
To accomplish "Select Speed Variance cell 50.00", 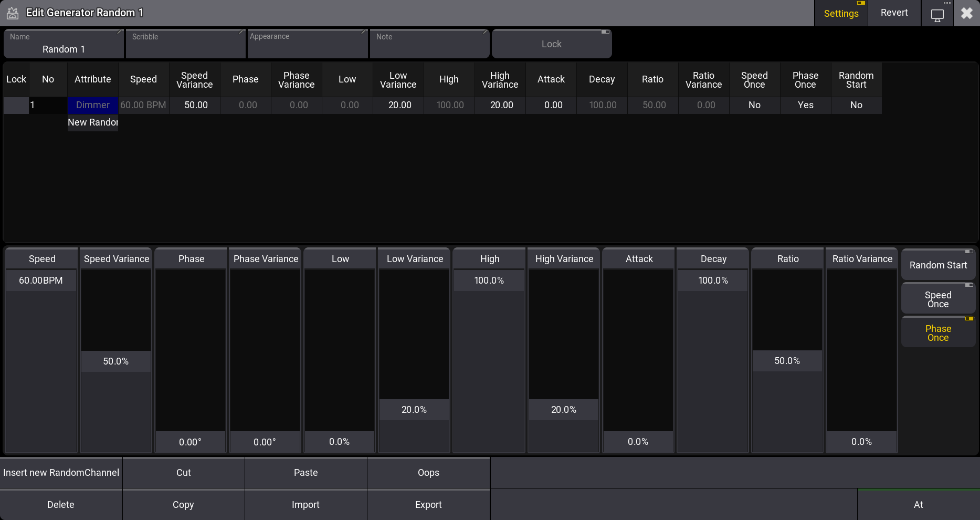I will pyautogui.click(x=195, y=105).
